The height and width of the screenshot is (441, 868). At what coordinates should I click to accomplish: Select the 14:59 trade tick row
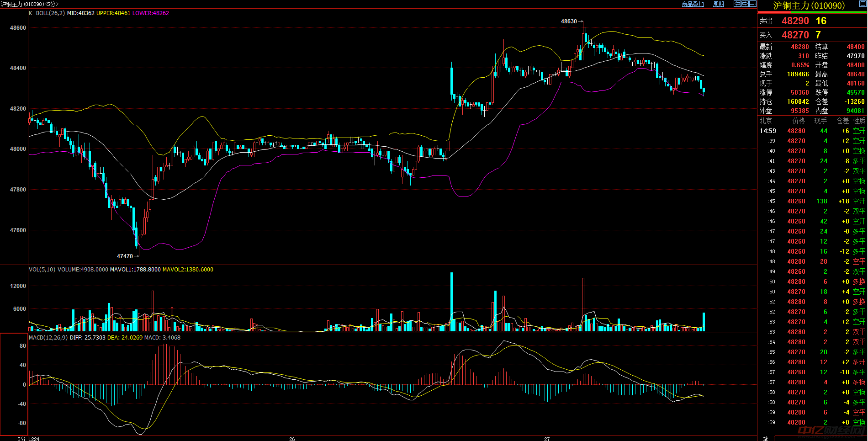(812, 131)
